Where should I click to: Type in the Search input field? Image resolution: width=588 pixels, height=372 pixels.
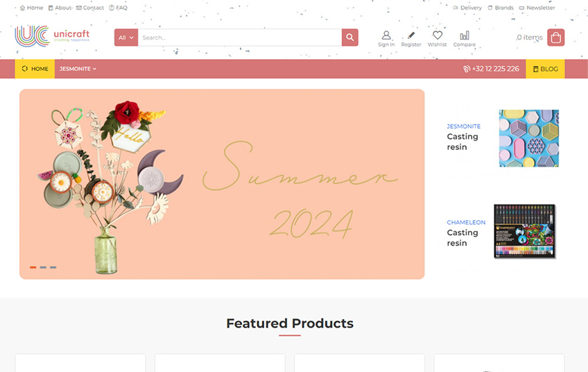tap(239, 37)
